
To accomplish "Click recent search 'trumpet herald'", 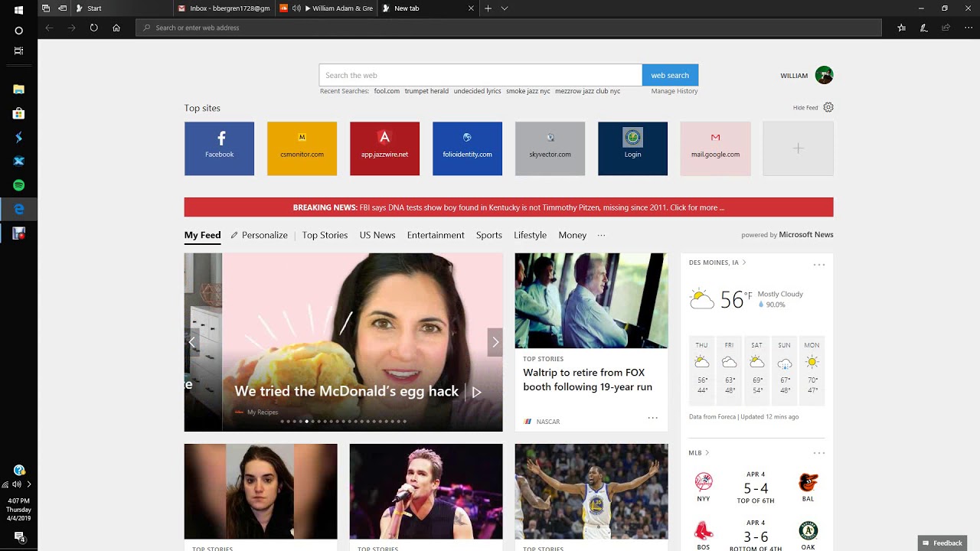I will pos(426,91).
